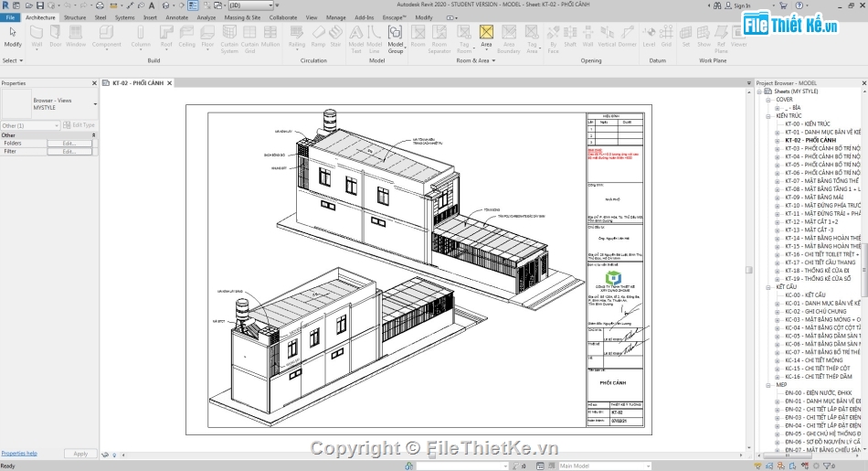Viewport: 868px width, 471px height.
Task: Open sheet KC-02 - GHI CHÚ CHUNG
Action: (x=815, y=312)
